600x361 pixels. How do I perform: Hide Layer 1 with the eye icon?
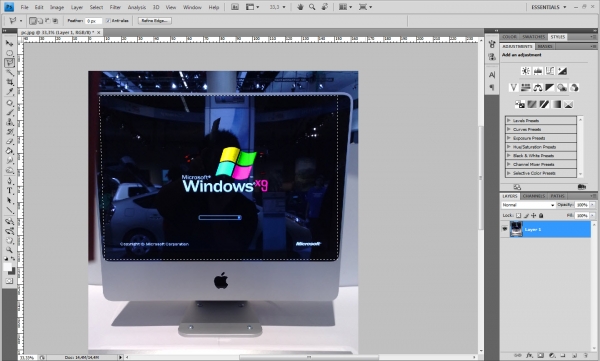pyautogui.click(x=504, y=229)
